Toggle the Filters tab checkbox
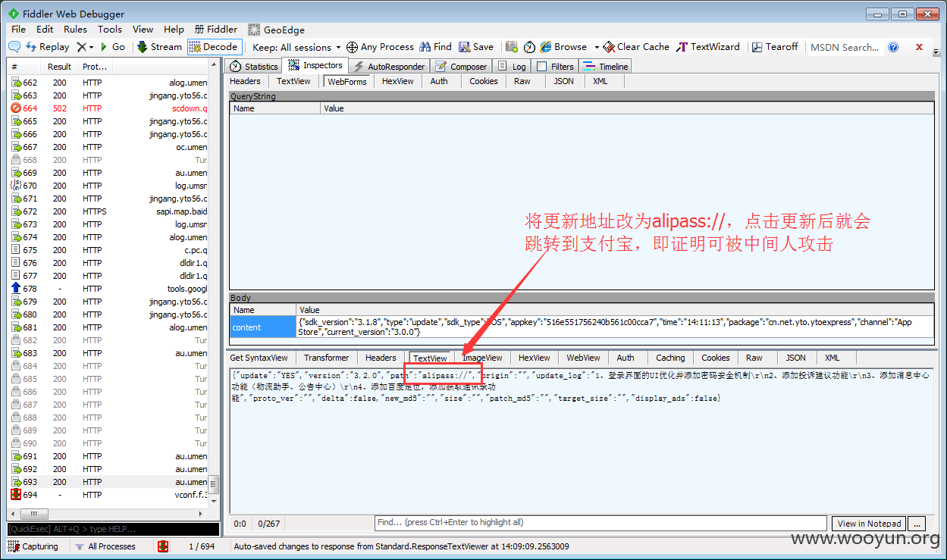The width and height of the screenshot is (947, 560). [x=541, y=67]
